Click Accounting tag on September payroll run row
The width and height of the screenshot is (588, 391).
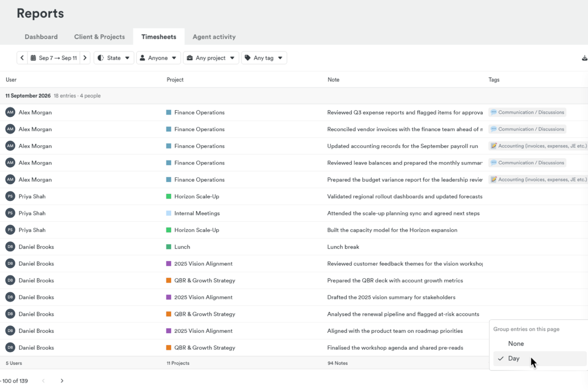point(538,146)
